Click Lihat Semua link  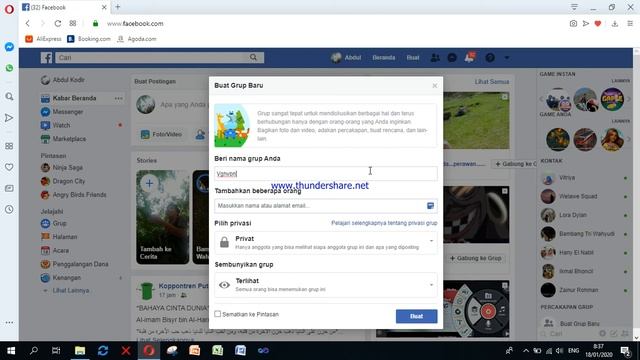(492, 82)
